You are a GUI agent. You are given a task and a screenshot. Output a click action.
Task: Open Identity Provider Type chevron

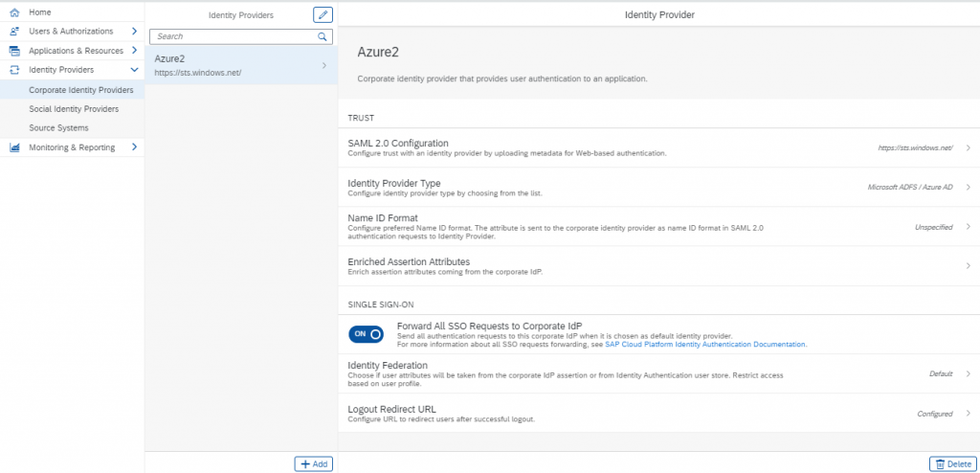969,188
